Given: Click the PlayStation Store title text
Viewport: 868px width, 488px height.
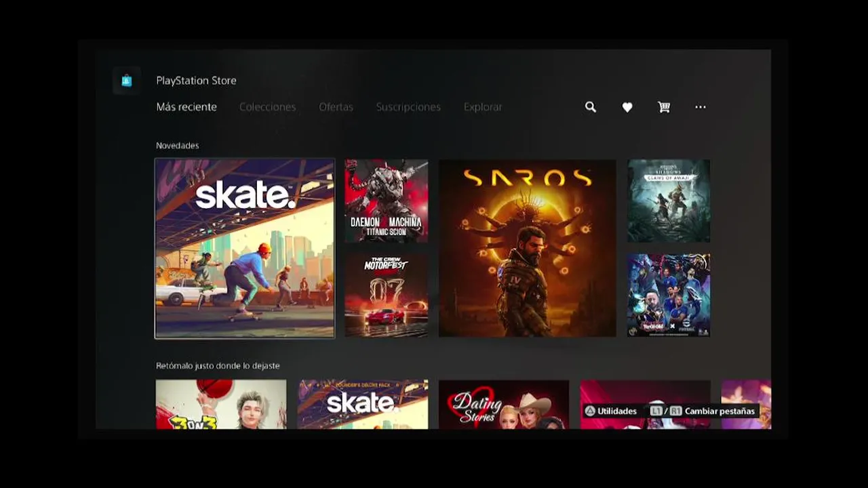Looking at the screenshot, I should pos(197,81).
